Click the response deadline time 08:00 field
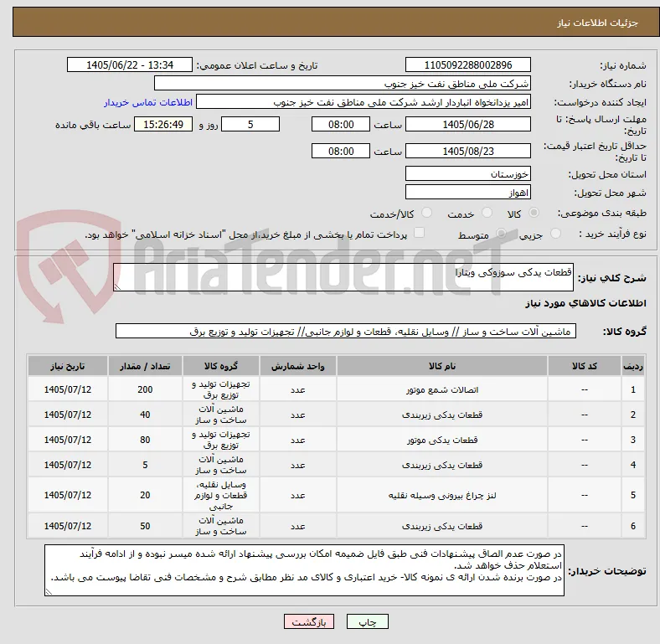660x644 pixels. [341, 125]
